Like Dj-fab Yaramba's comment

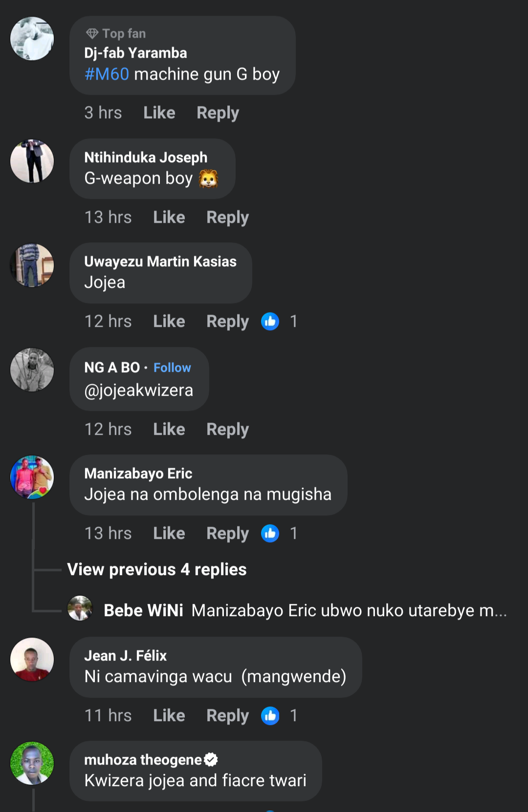click(x=159, y=113)
